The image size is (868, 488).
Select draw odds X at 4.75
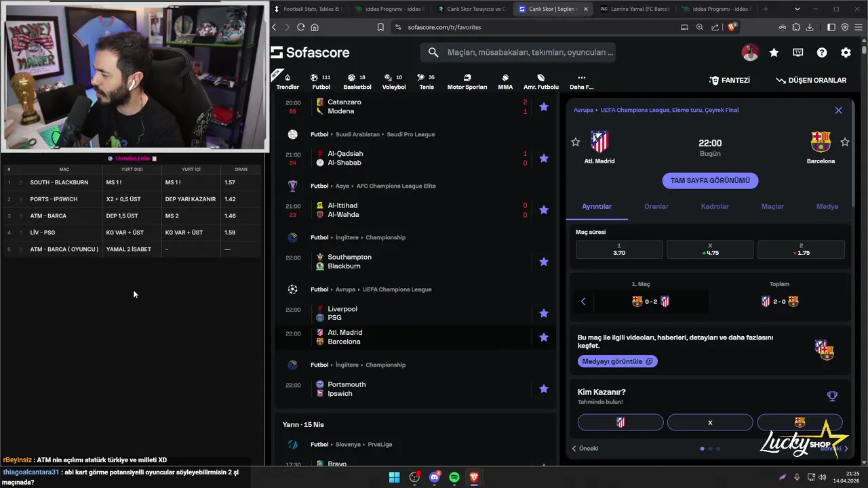[x=710, y=249]
